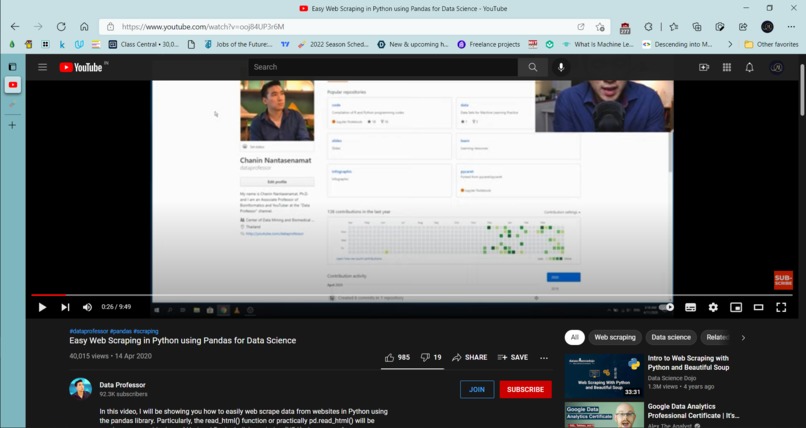Mute the video volume speaker icon
The width and height of the screenshot is (806, 428).
point(87,307)
